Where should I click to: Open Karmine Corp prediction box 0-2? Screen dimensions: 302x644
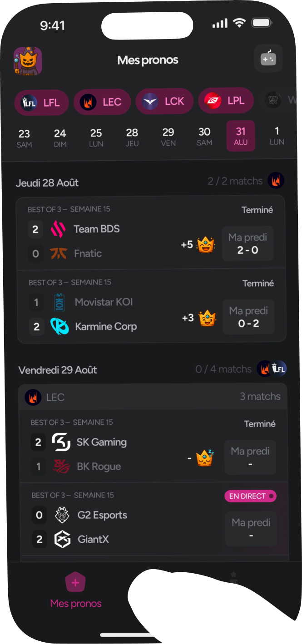[248, 317]
